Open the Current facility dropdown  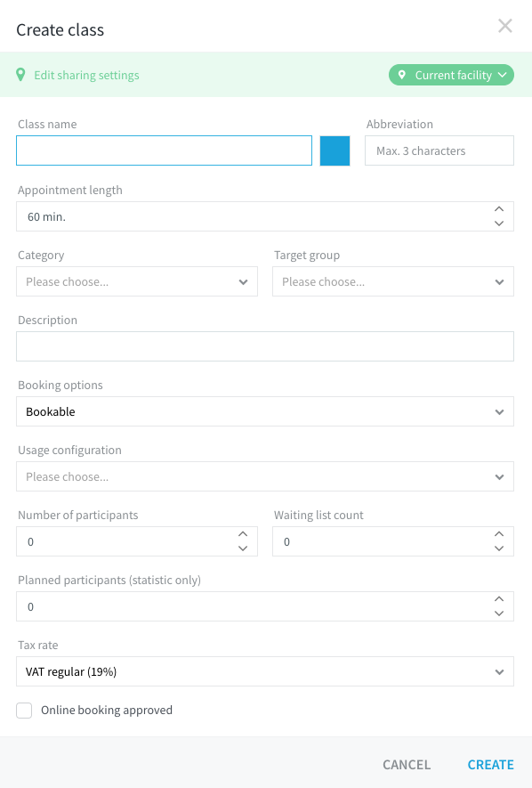451,75
